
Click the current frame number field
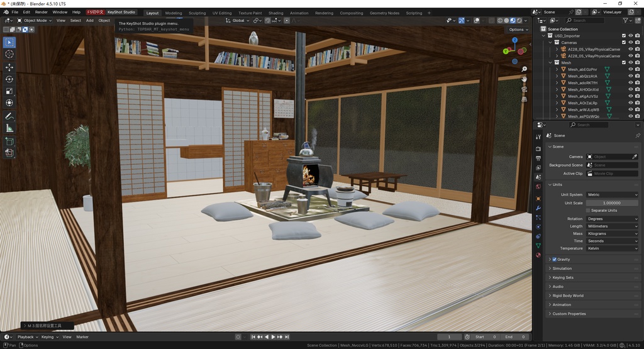click(449, 337)
